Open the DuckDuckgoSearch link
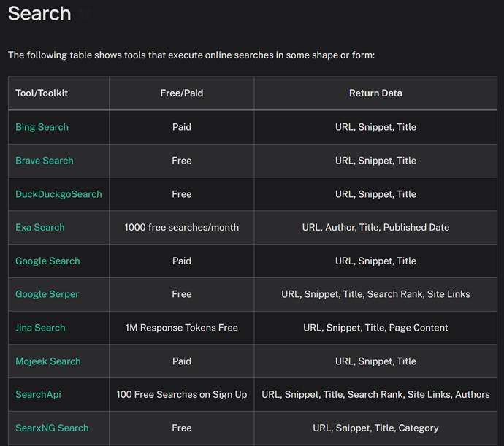The height and width of the screenshot is (446, 504). point(58,194)
